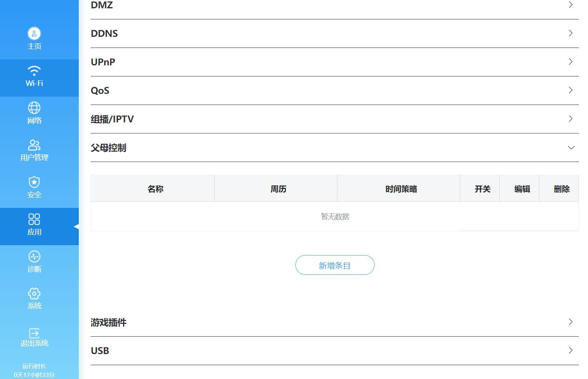Expand the QoS section arrow

(x=571, y=90)
